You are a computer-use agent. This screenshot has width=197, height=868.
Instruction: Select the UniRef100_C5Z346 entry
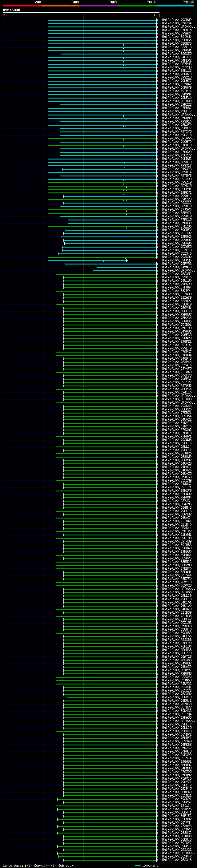click(177, 253)
